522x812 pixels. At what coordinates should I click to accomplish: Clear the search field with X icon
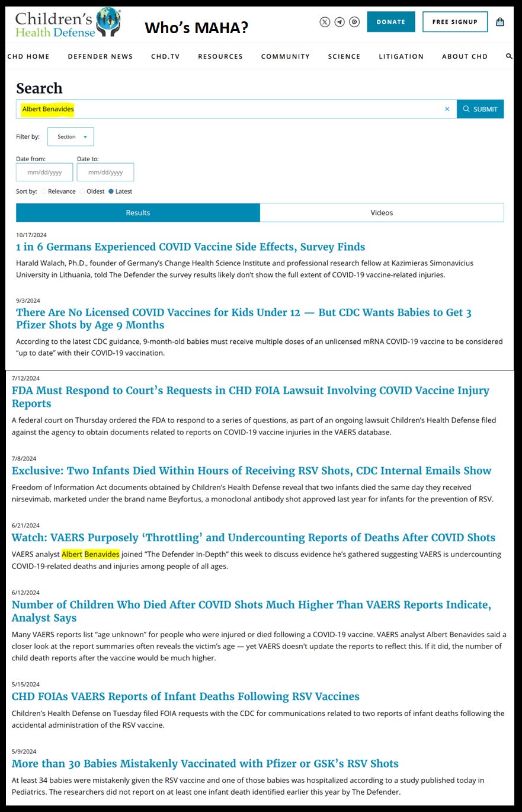[x=447, y=109]
